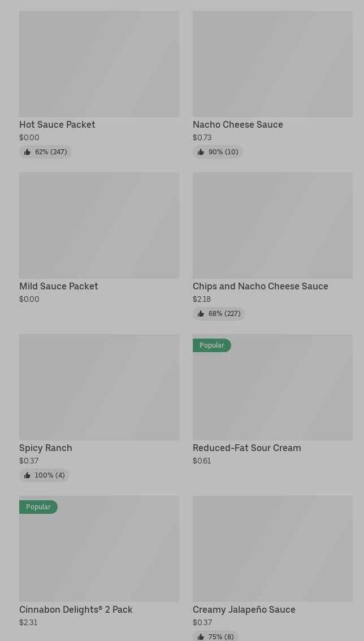Click the Popular badge on Cinnabon Delights
The width and height of the screenshot is (364, 641).
pyautogui.click(x=38, y=507)
